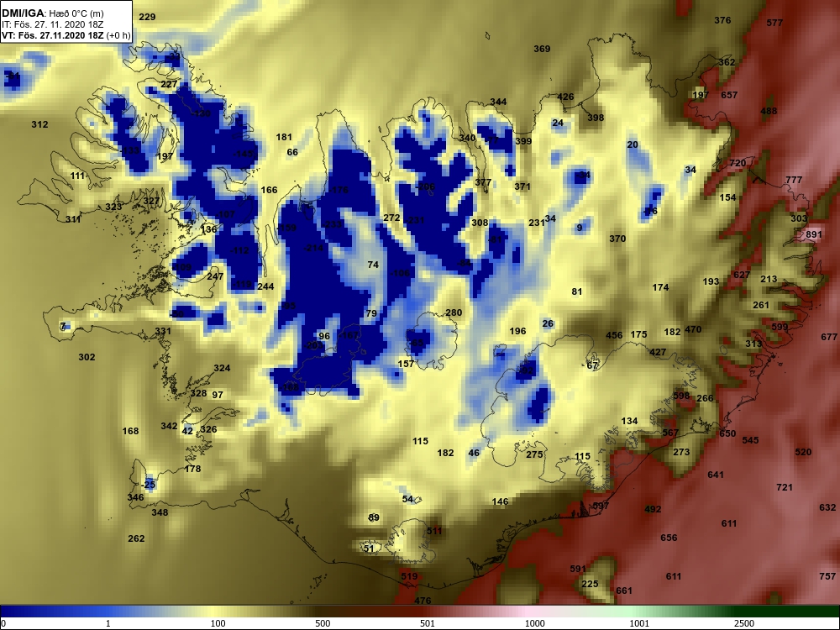
Task: Click the map value 456 near Vatnajökull
Action: (x=614, y=335)
